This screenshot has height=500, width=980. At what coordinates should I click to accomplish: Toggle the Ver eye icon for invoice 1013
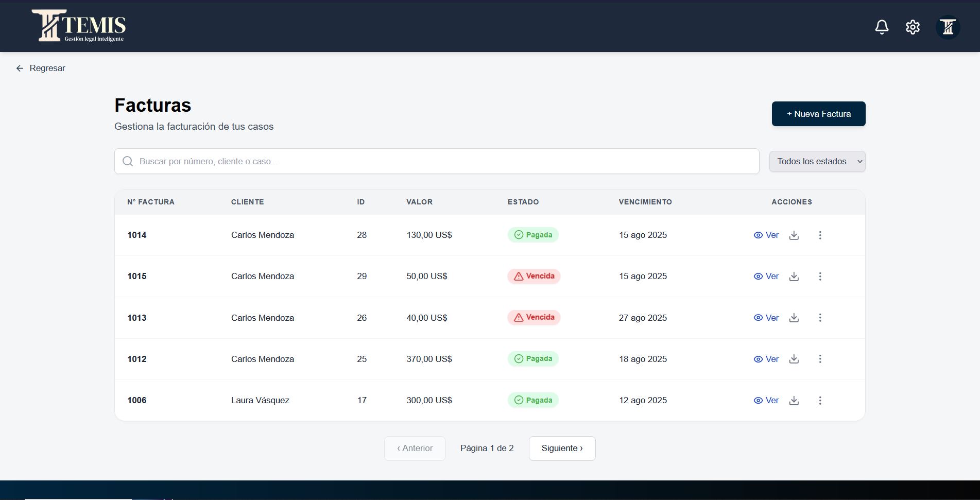point(758,318)
